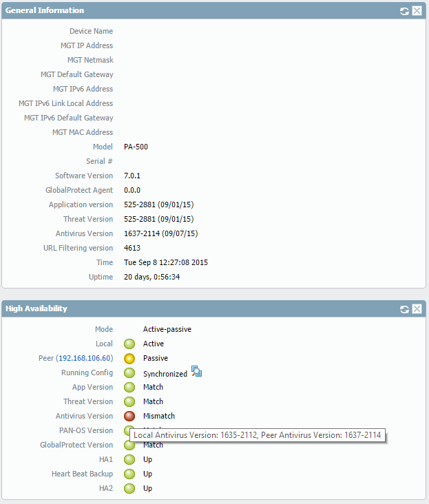Click the Heart Beat Backup green status dot
Viewport: 429px width, 504px height.
click(129, 474)
